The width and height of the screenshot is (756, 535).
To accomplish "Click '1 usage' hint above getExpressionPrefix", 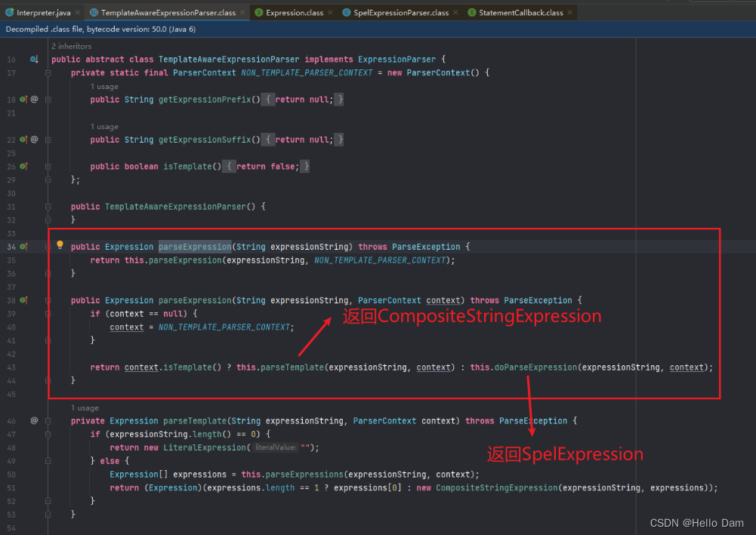I will pyautogui.click(x=104, y=87).
